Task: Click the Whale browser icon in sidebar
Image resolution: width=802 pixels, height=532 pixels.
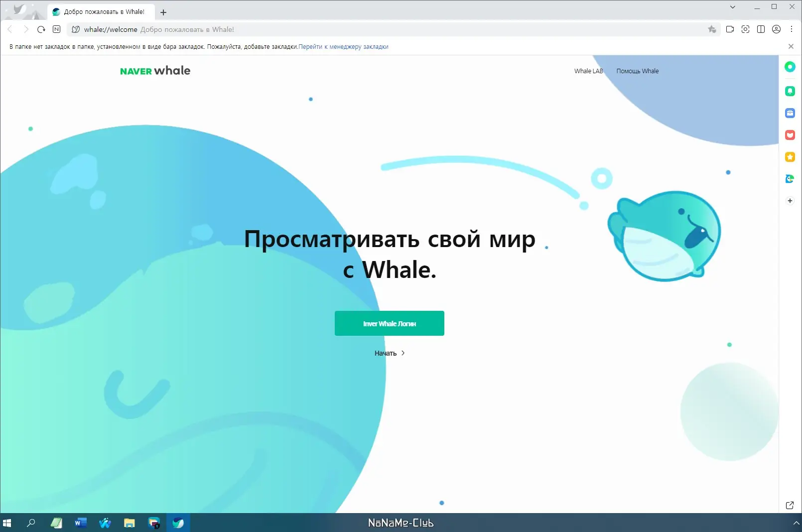Action: 790,178
